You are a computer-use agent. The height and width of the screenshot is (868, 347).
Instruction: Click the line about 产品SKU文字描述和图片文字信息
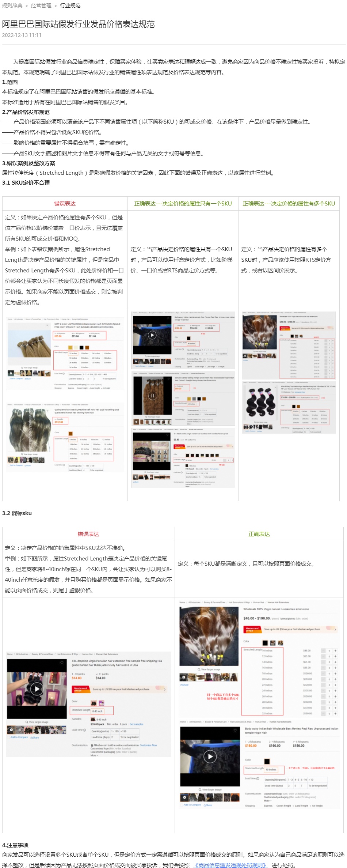tap(103, 154)
